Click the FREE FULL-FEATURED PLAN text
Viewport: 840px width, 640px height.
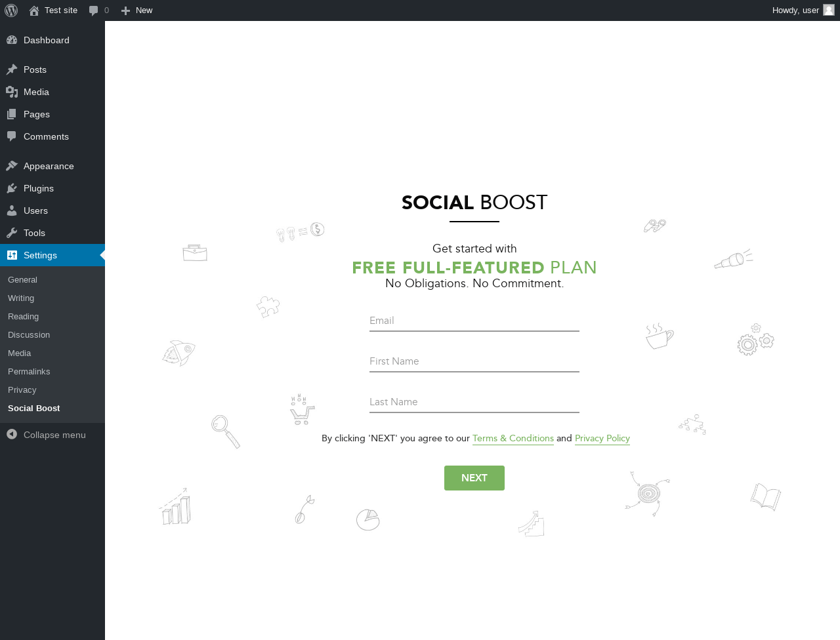click(474, 268)
